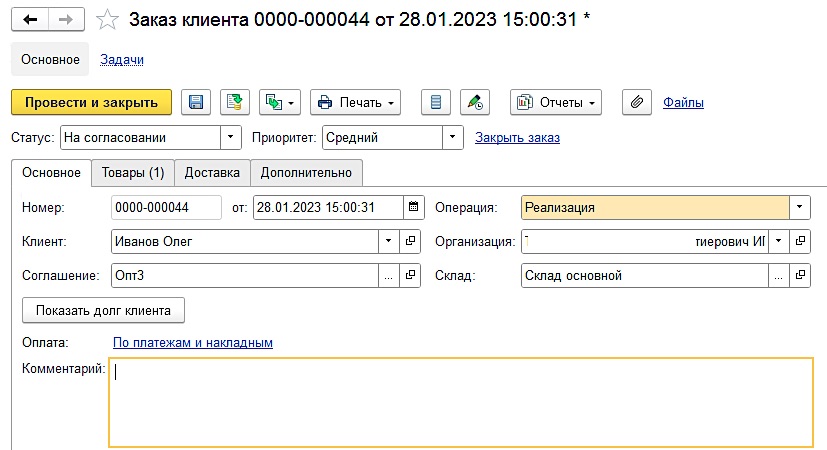Click the Склад ellipsis select button
This screenshot has width=827, height=450.
pos(778,275)
